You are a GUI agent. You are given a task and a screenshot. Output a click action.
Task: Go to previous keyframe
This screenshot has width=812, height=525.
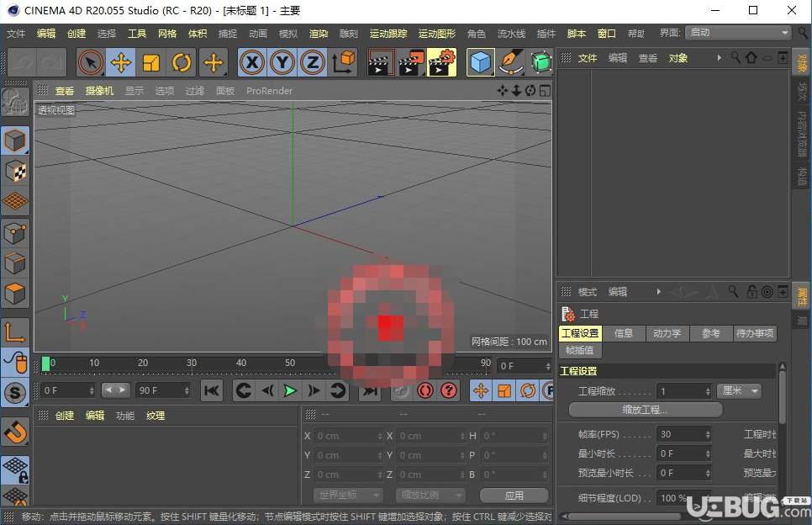pyautogui.click(x=243, y=390)
